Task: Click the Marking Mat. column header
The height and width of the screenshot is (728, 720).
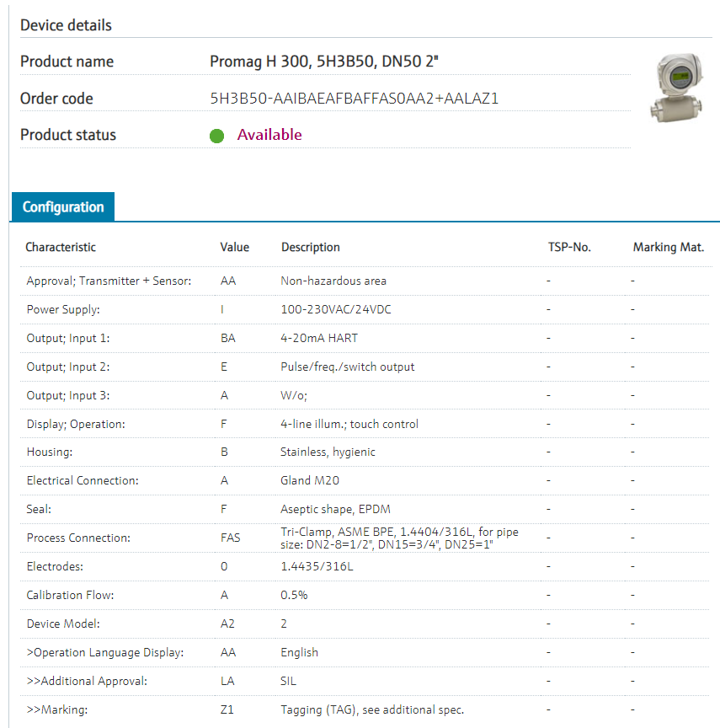Action: [x=669, y=247]
